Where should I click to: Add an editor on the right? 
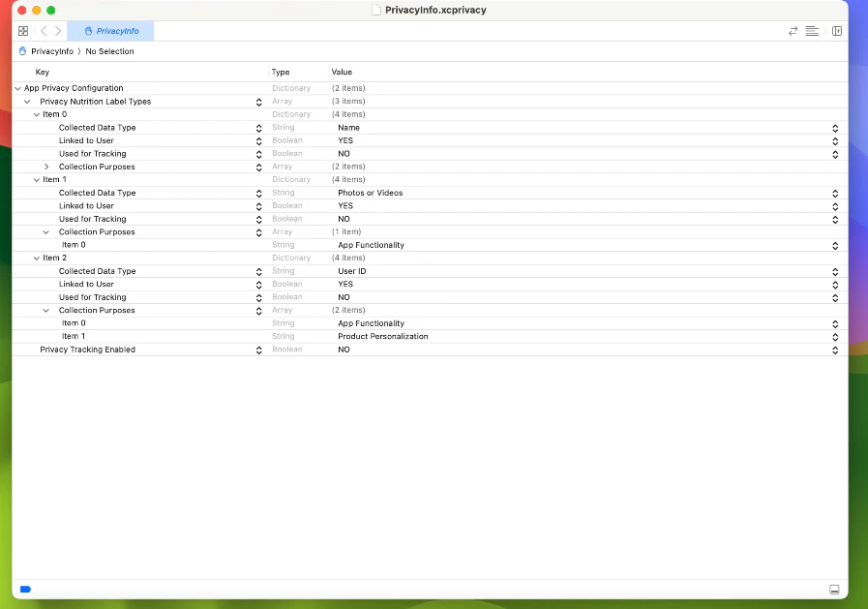[837, 31]
